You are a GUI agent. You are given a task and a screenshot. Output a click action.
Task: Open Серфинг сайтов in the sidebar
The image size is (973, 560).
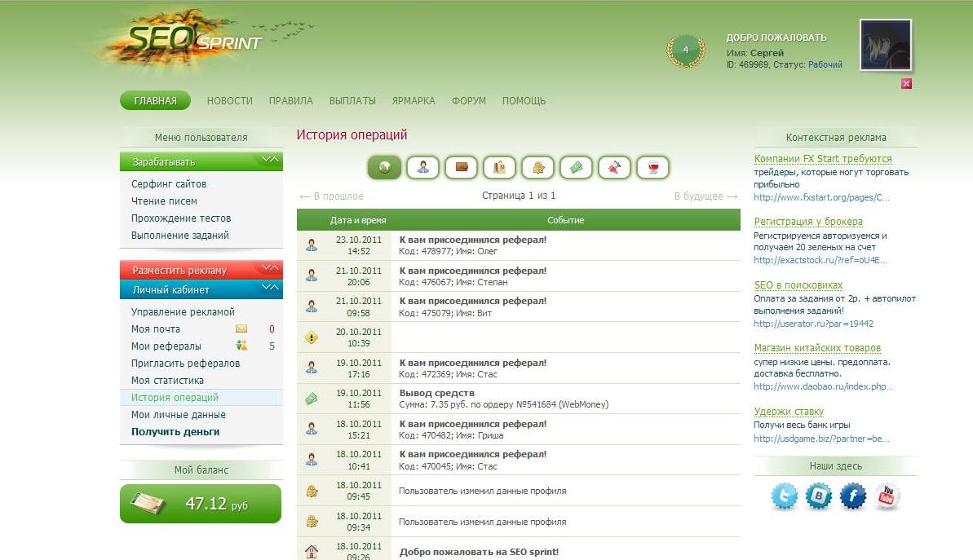(169, 184)
